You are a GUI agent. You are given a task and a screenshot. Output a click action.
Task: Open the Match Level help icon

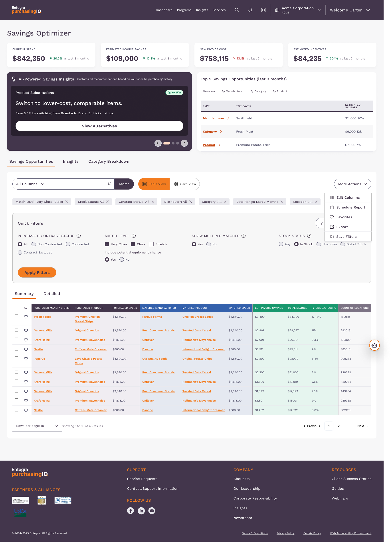coord(134,236)
